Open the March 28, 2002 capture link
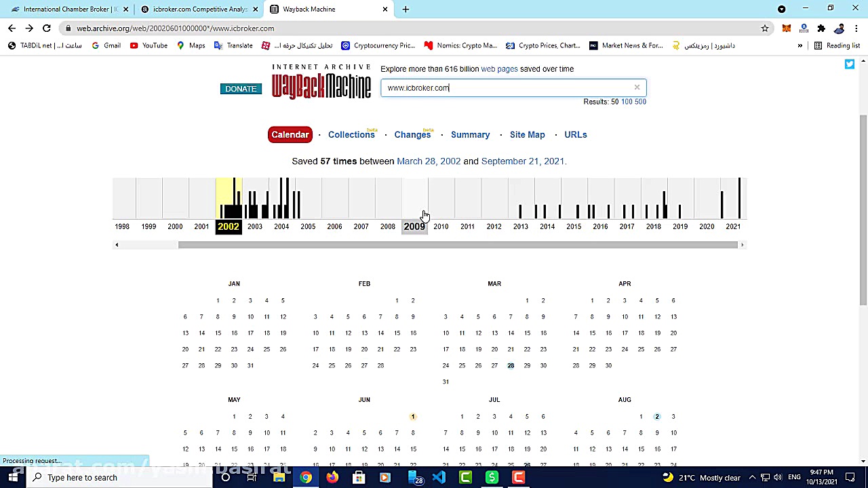The width and height of the screenshot is (868, 488). (429, 161)
